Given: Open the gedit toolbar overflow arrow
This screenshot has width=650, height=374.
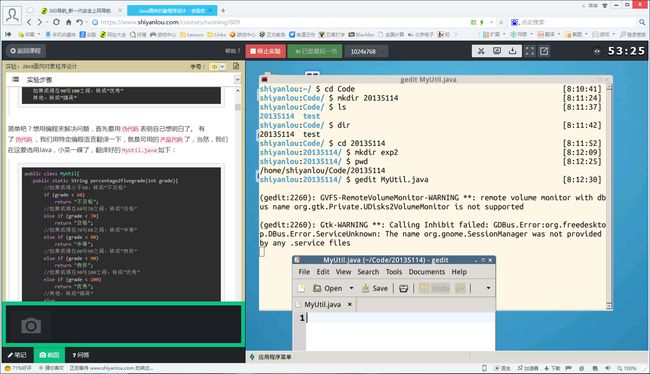Looking at the screenshot, I should (x=488, y=288).
